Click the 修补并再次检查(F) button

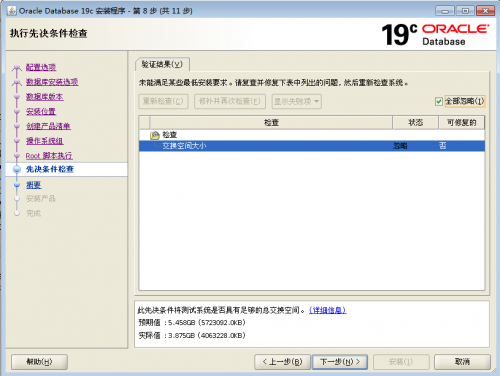pos(230,101)
